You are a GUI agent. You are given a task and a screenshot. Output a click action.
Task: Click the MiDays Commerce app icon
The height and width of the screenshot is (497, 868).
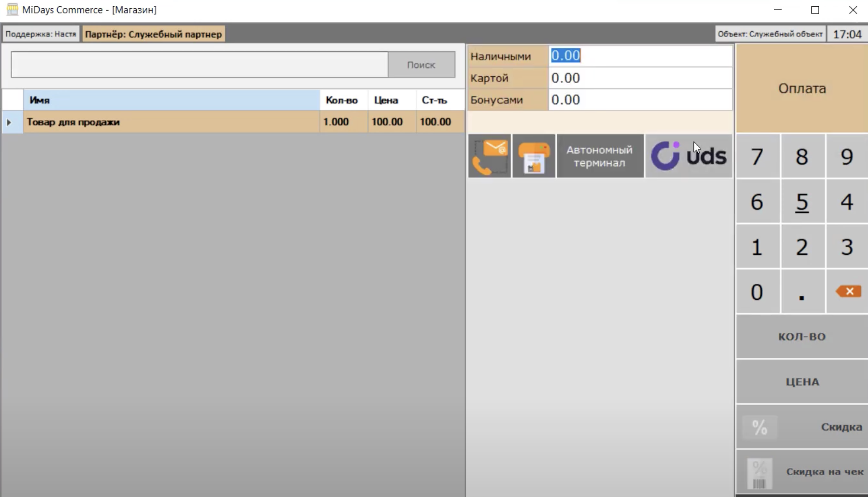[x=12, y=10]
